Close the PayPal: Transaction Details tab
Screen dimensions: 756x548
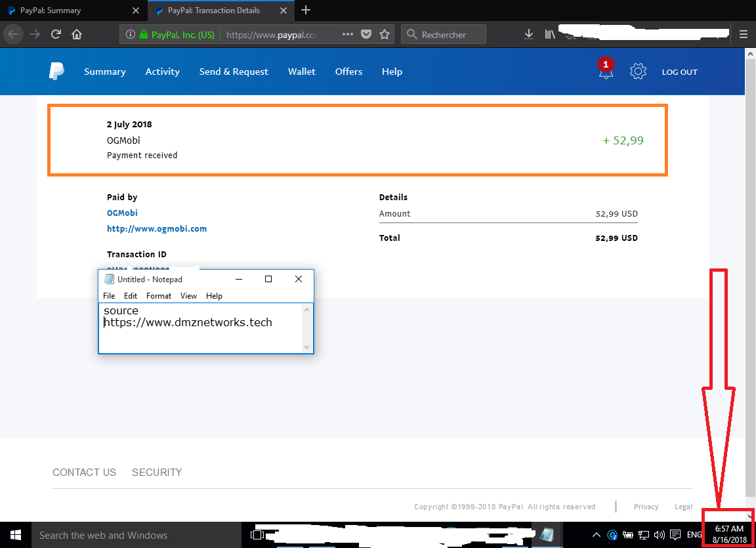283,10
